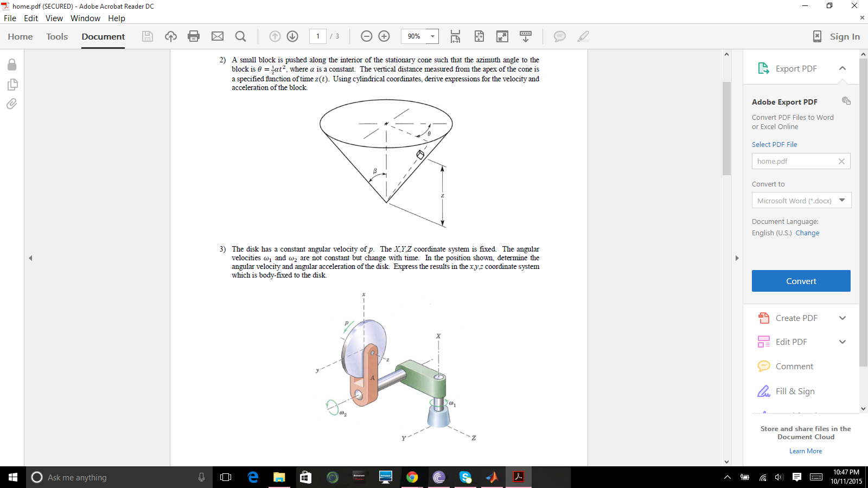
Task: Add a sticky note comment
Action: click(x=559, y=36)
